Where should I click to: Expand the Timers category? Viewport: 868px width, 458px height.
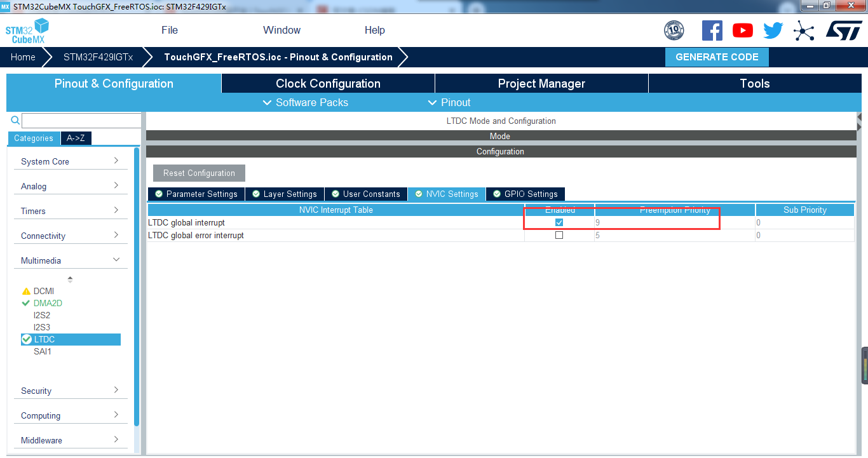[x=71, y=211]
